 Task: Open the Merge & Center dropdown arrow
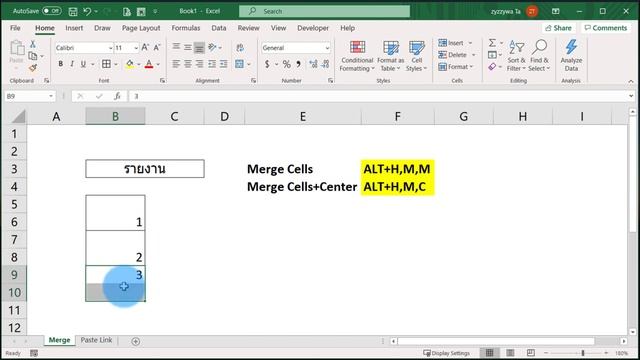(249, 64)
